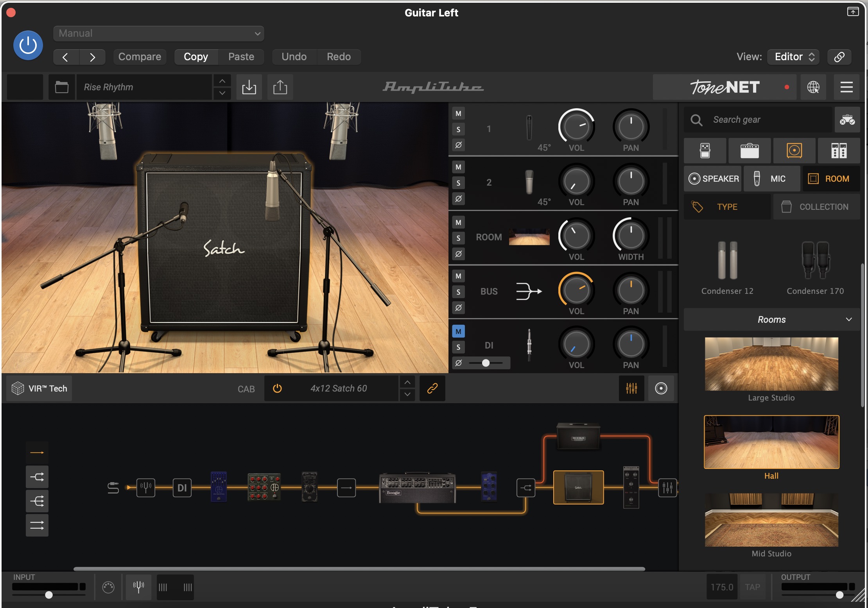The image size is (868, 608).
Task: Invert phase on the BUS channel
Action: (458, 308)
